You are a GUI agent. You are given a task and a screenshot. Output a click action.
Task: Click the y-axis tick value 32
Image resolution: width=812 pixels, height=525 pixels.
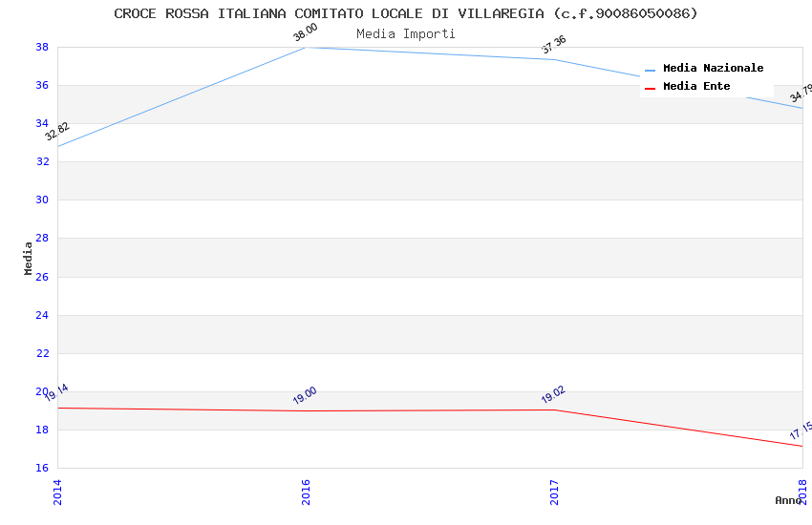click(42, 162)
